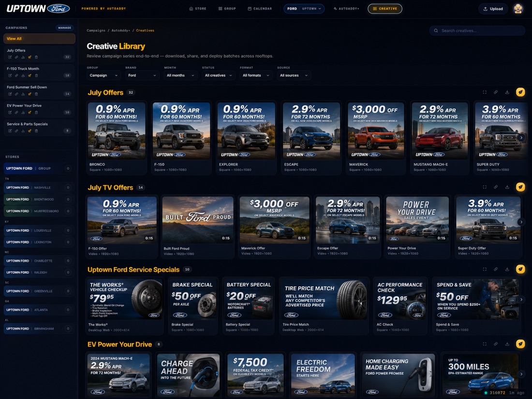
Task: Open the user avatar in top right
Action: 518,9
